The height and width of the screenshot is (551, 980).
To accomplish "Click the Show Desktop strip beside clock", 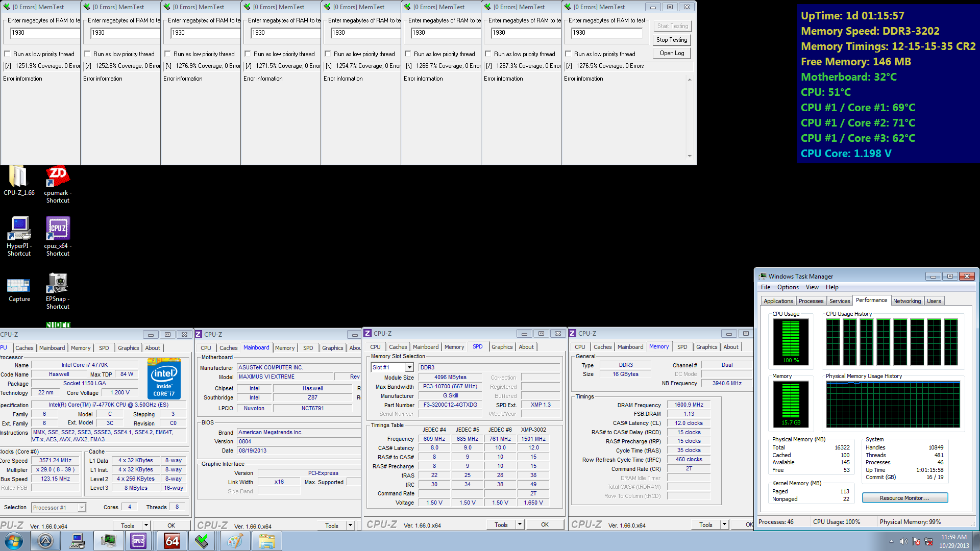I will (976, 541).
